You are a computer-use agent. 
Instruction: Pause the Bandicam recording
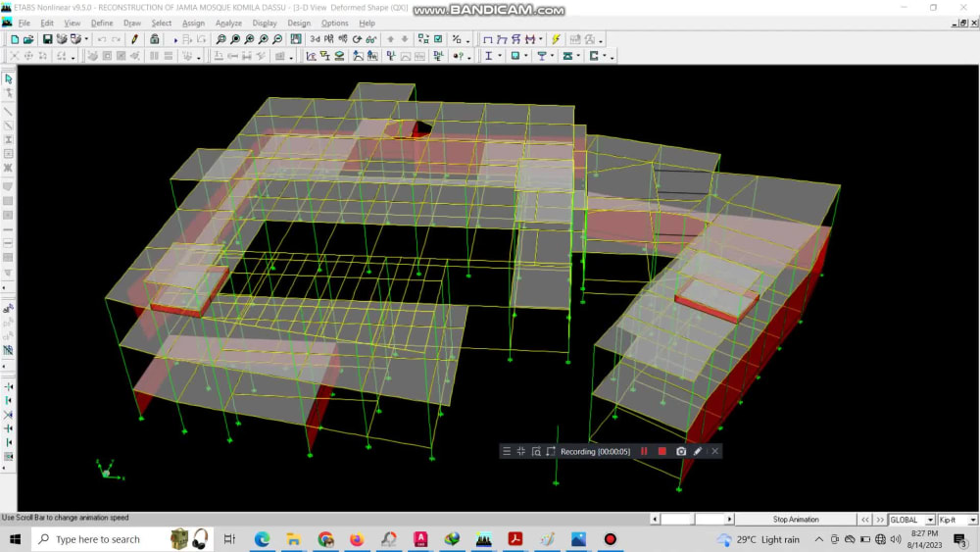[644, 451]
